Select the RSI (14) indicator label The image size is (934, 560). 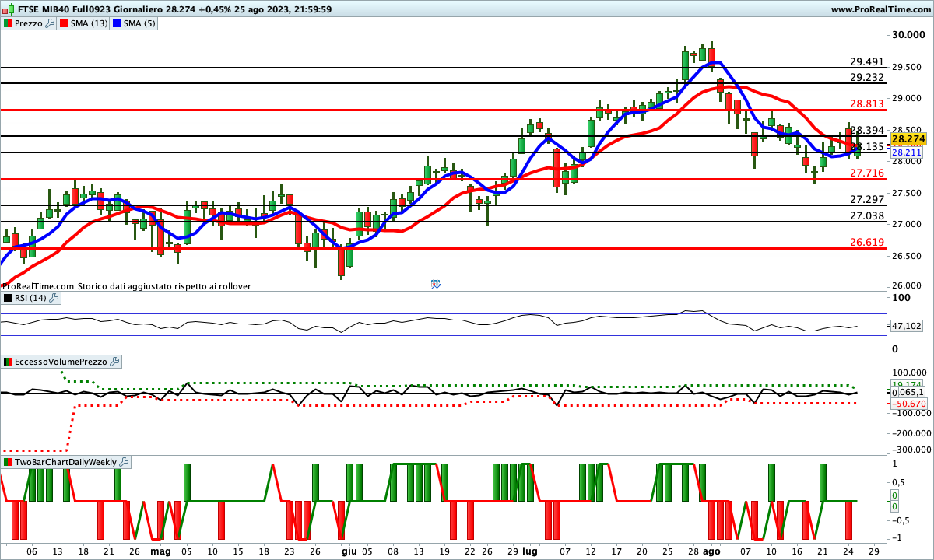[x=30, y=297]
